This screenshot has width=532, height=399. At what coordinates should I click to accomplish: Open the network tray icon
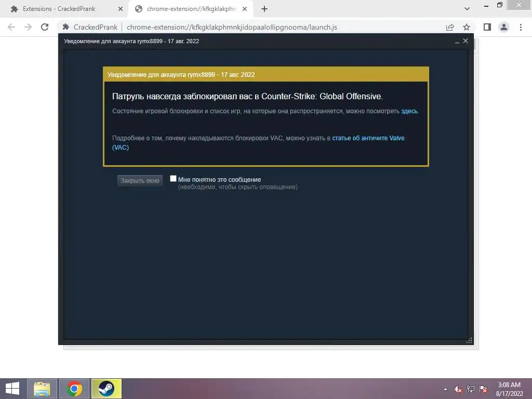coord(471,389)
